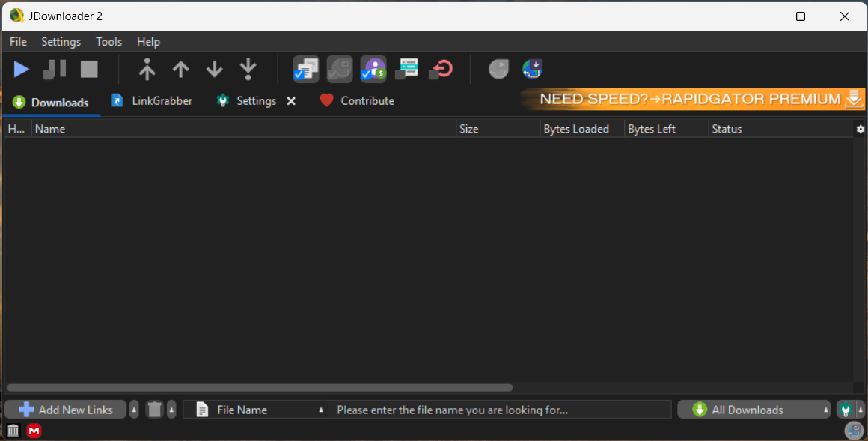Expand Add New Links options arrow
The height and width of the screenshot is (441, 868).
point(134,410)
